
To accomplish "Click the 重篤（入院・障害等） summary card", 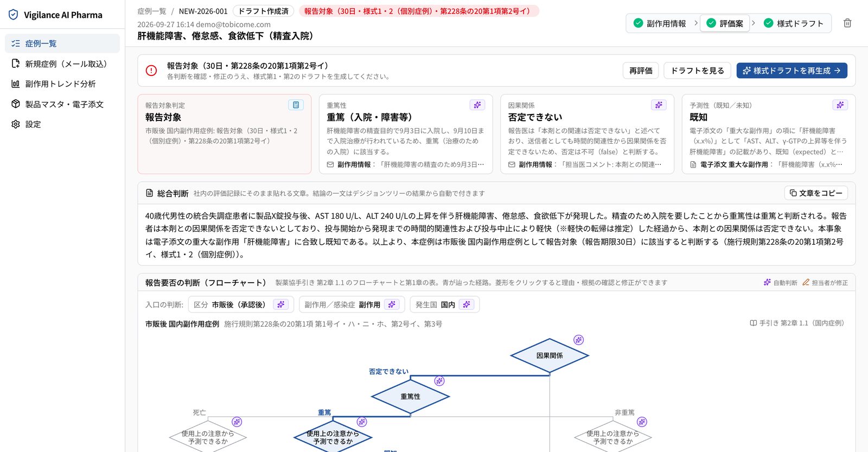I will [x=406, y=134].
